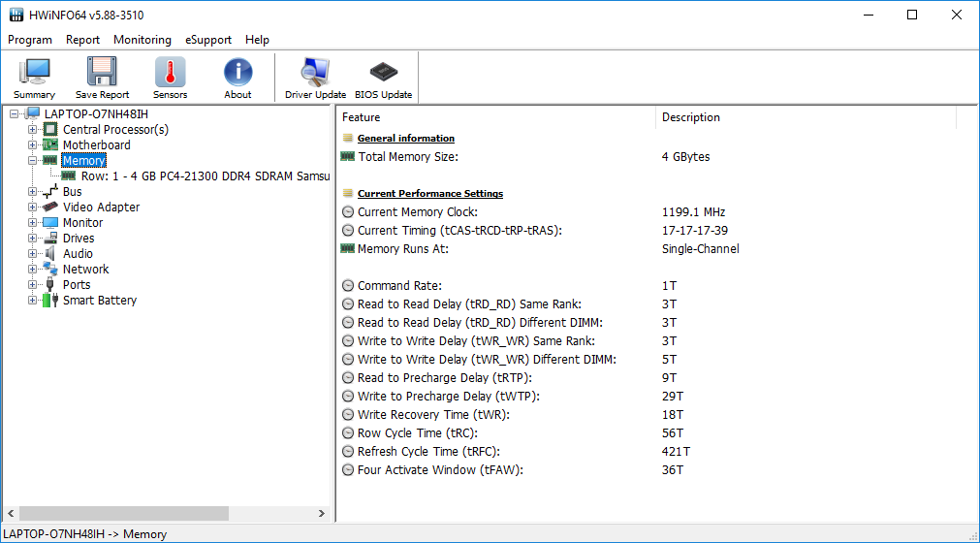This screenshot has width=980, height=543.
Task: Click the clock icon by Current Memory Clock
Action: 348,211
